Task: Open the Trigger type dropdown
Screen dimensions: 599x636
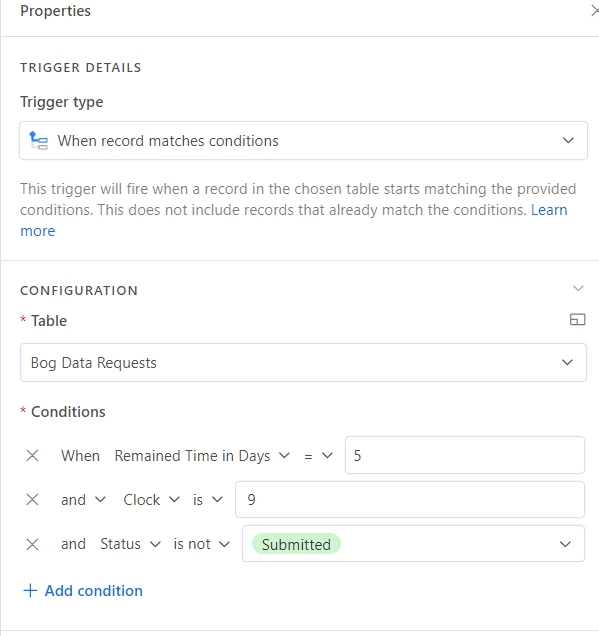Action: click(x=303, y=141)
